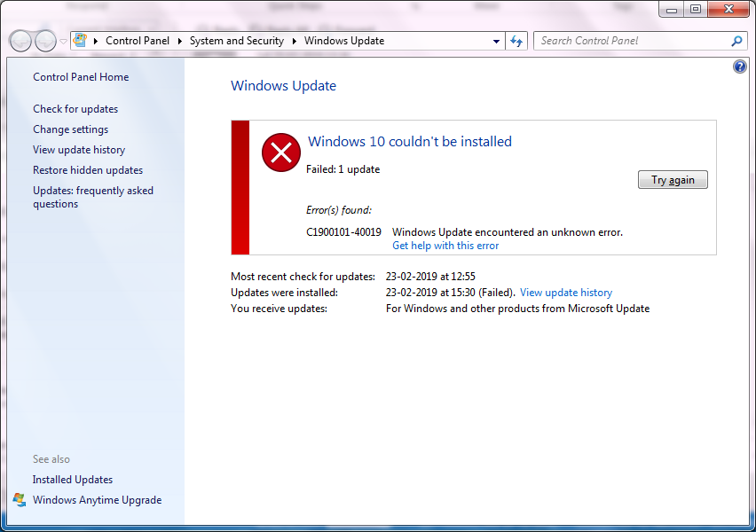Click the Forward navigation arrow
Viewport: 756px width, 532px height.
[x=46, y=41]
